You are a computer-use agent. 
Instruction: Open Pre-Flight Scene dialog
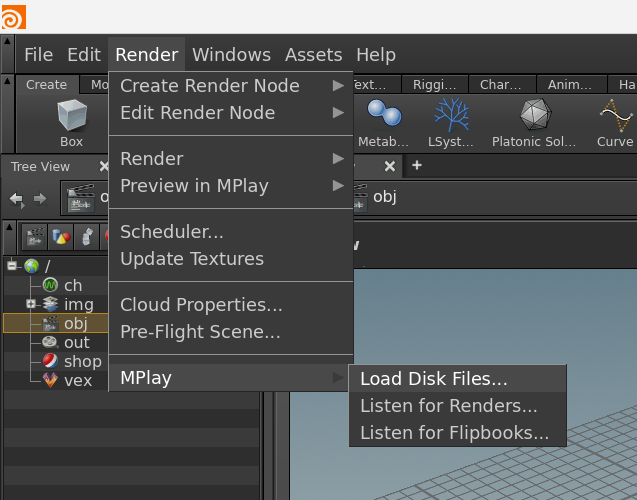coord(231,331)
